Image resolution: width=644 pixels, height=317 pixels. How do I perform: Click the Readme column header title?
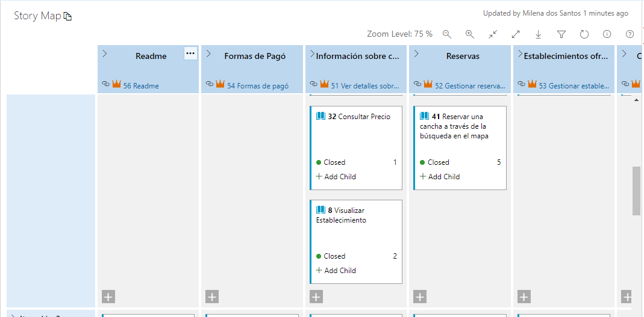[151, 57]
